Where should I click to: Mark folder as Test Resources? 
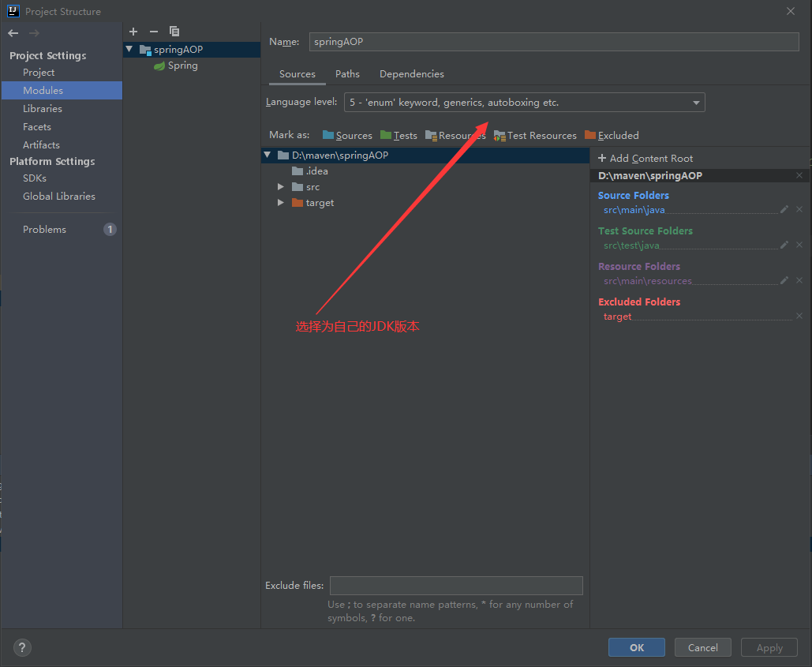coord(535,135)
